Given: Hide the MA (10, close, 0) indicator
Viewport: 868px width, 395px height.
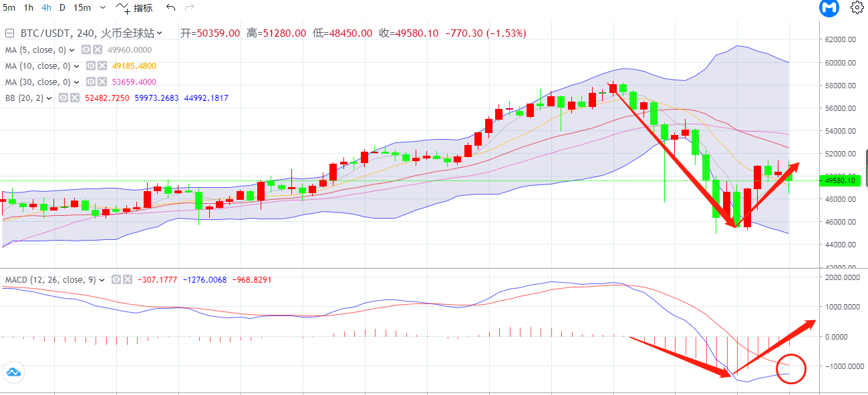Looking at the screenshot, I should 91,65.
